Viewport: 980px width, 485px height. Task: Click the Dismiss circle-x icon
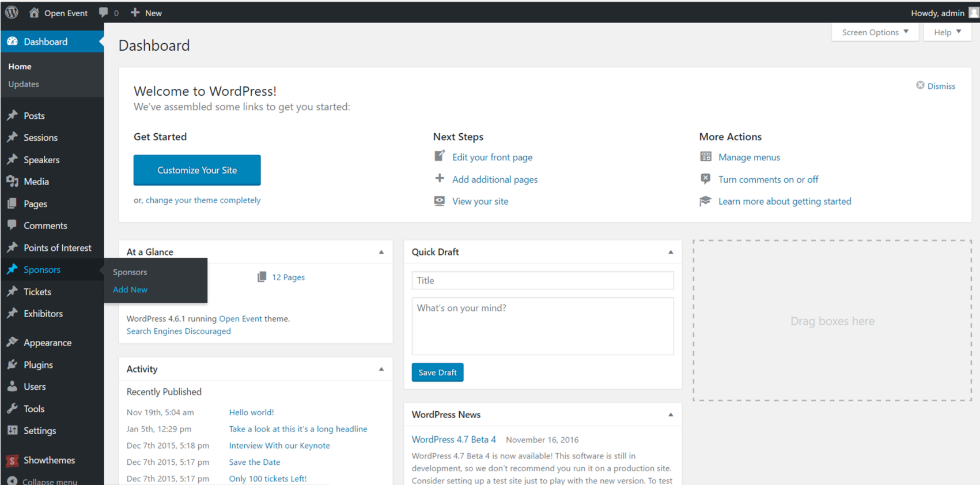tap(920, 85)
